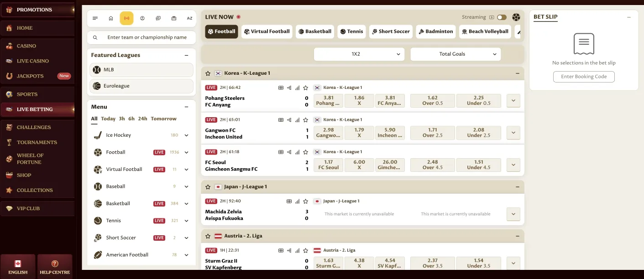Image resolution: width=644 pixels, height=279 pixels.
Task: Open head-to-head icon for FC Seoul match
Action: click(x=289, y=152)
